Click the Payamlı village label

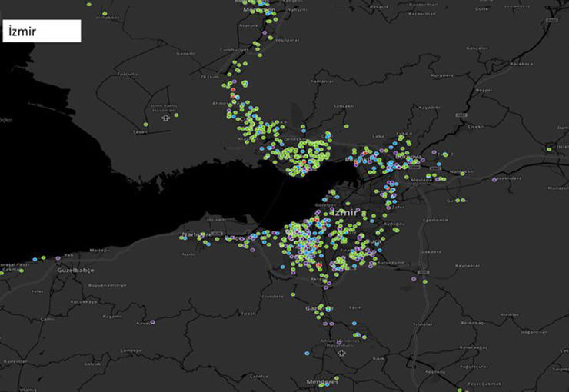coord(113,316)
